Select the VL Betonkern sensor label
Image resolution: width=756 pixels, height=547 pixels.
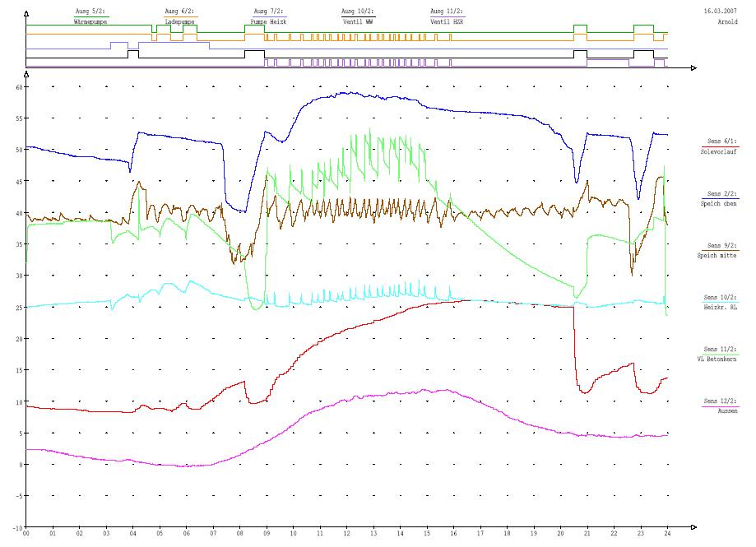pos(721,359)
